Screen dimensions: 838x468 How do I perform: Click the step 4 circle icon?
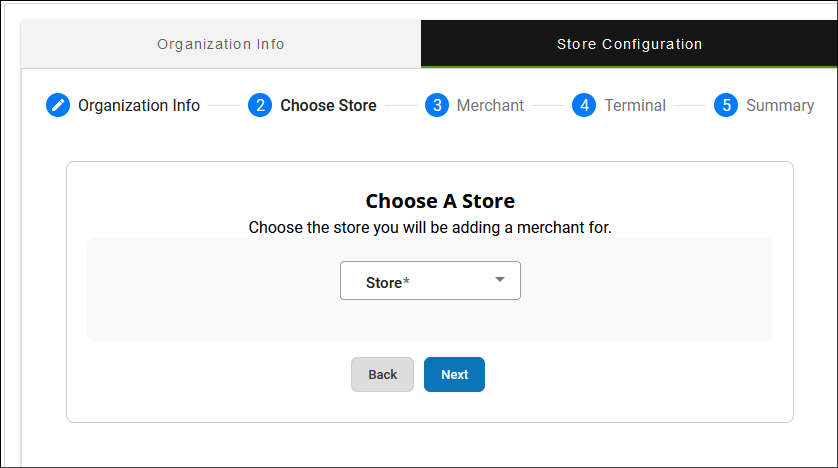584,105
